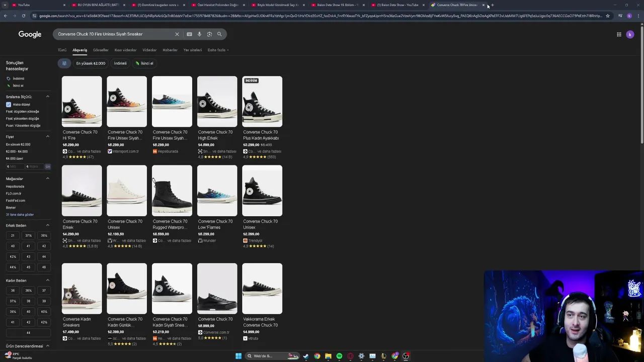Click the Maks price input field
This screenshot has height=362, width=644.
pos(34,166)
